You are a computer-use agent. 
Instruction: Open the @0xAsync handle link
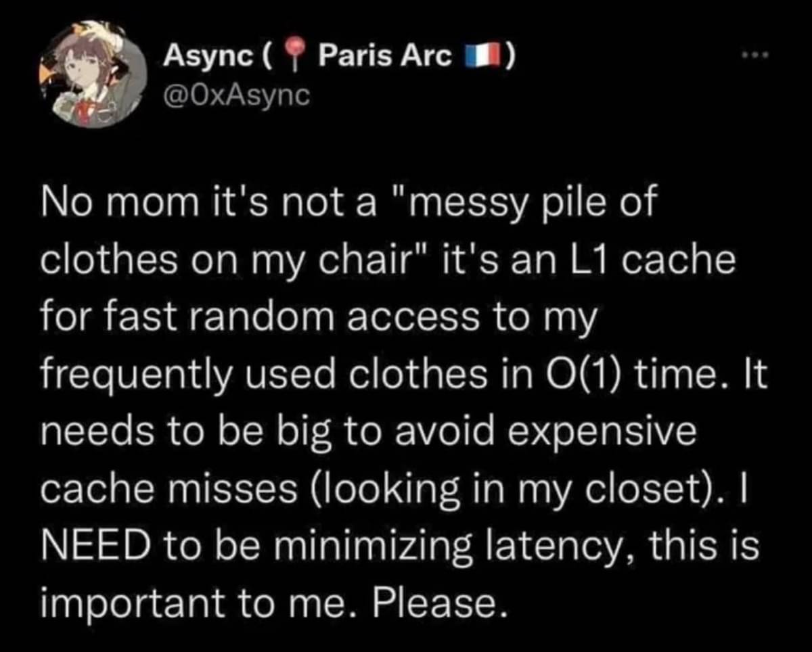click(235, 95)
